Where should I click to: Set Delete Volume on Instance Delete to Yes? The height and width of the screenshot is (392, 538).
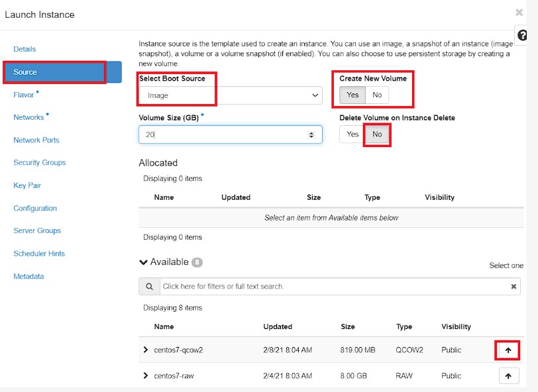[x=352, y=134]
